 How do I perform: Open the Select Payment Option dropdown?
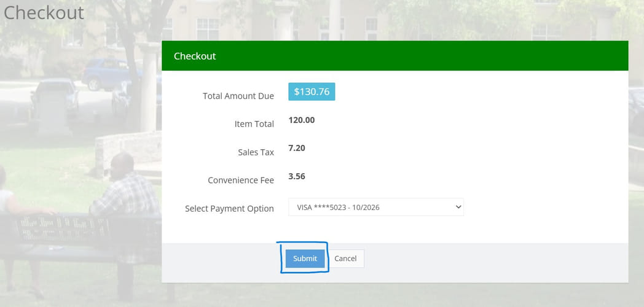pyautogui.click(x=375, y=208)
